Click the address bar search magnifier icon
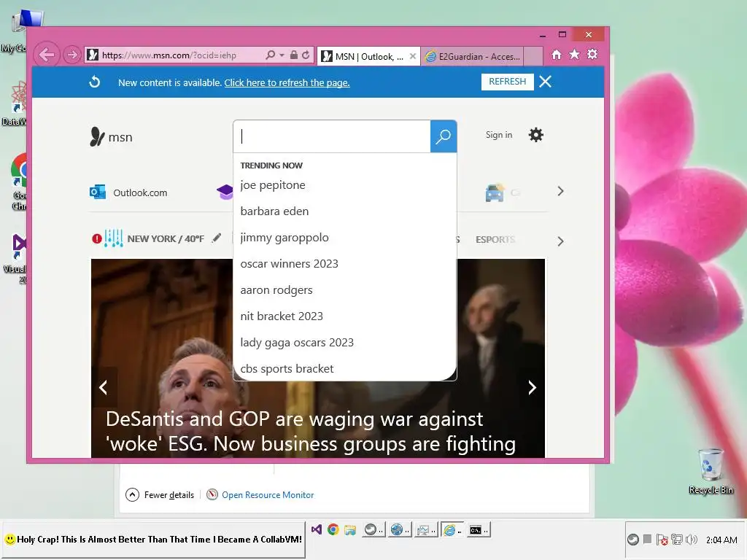 click(x=270, y=55)
